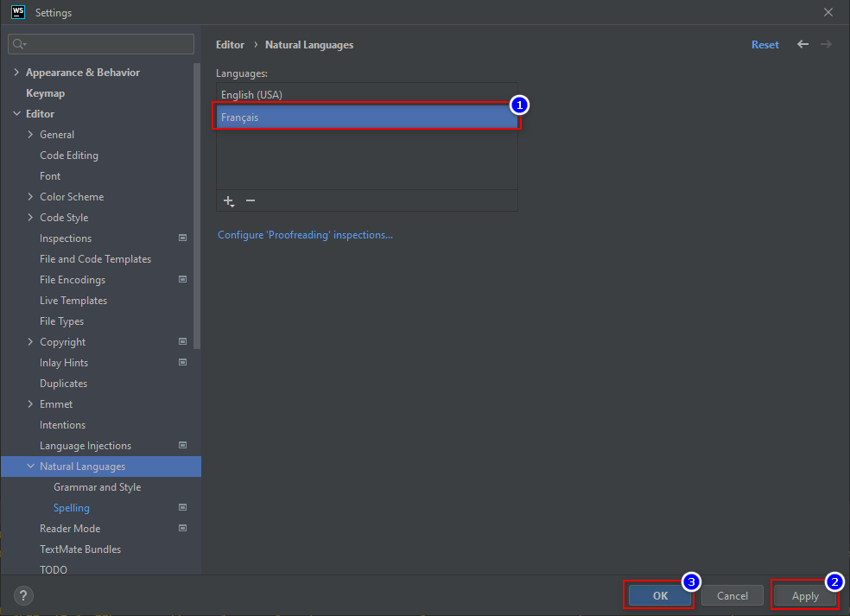Image resolution: width=850 pixels, height=616 pixels.
Task: Open Font settings page
Action: pyautogui.click(x=50, y=176)
